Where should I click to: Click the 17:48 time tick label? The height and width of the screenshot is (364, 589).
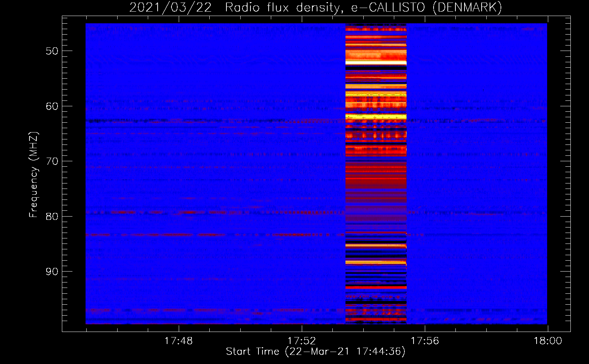click(x=178, y=341)
